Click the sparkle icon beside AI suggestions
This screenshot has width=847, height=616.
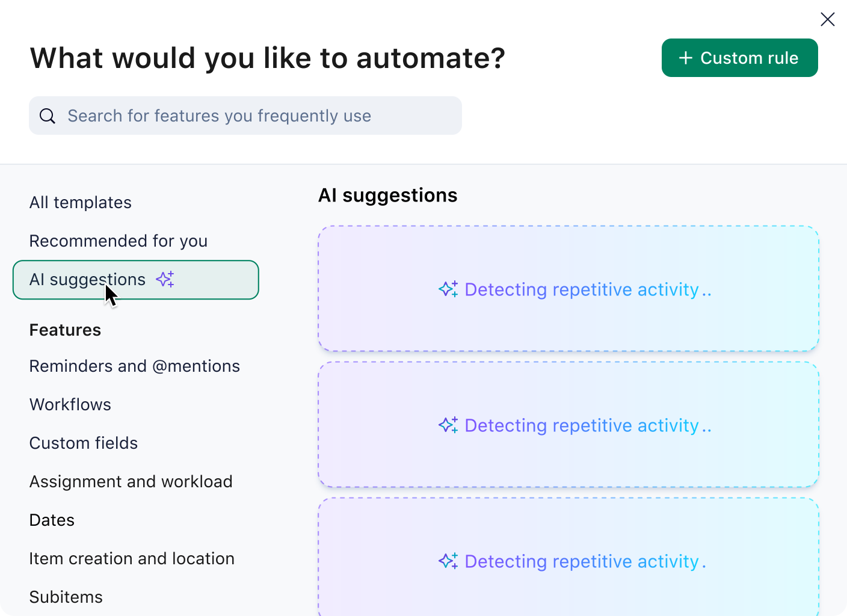pos(165,279)
